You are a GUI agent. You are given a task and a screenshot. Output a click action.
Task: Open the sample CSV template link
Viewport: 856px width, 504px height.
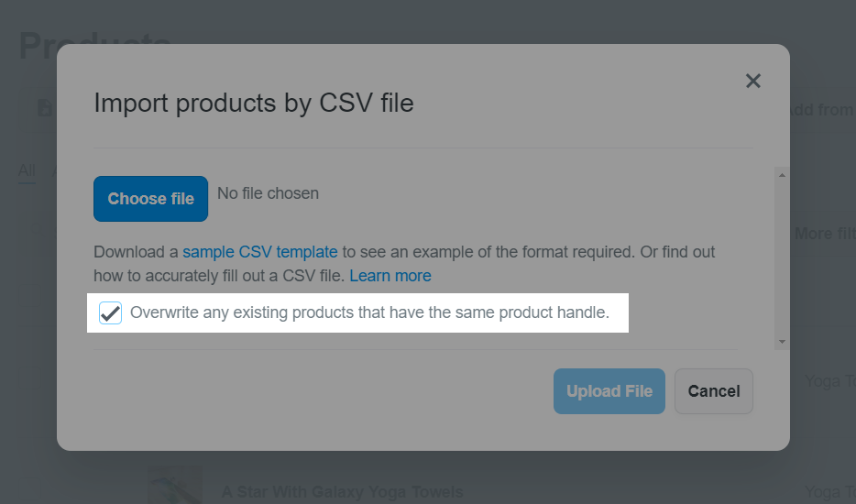click(260, 251)
